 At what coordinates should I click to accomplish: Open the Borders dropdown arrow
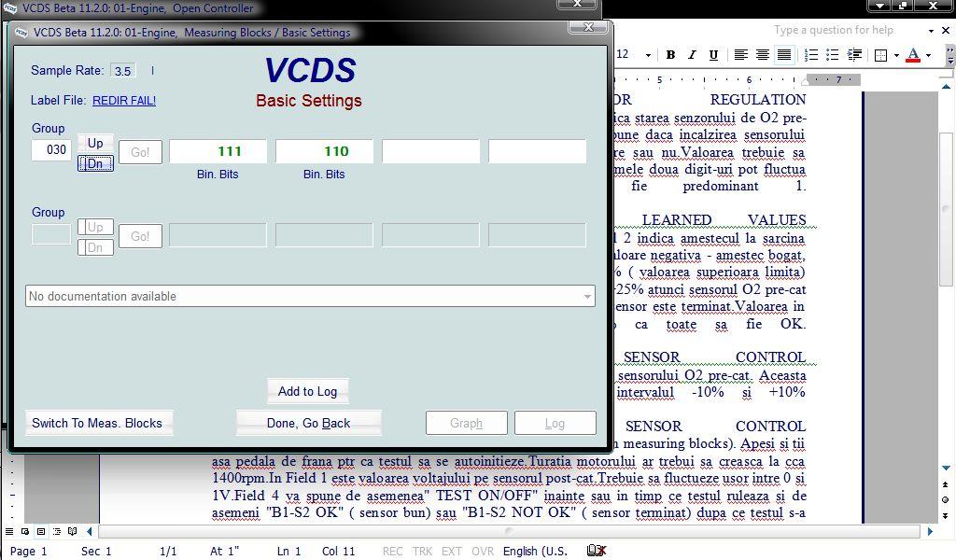[896, 55]
